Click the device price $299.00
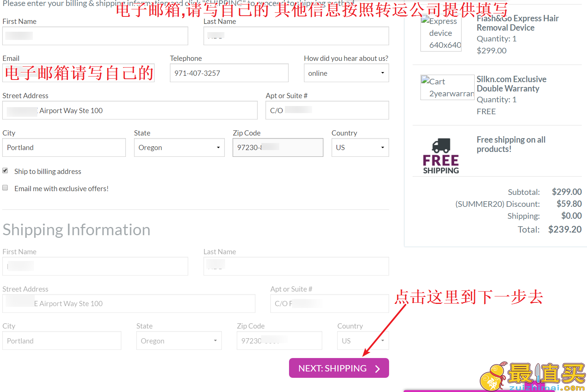 (491, 50)
